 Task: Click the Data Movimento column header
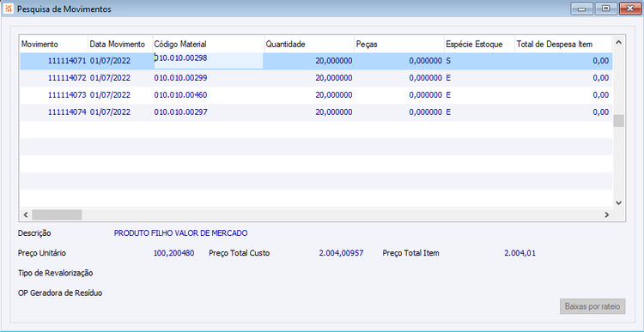pos(120,45)
